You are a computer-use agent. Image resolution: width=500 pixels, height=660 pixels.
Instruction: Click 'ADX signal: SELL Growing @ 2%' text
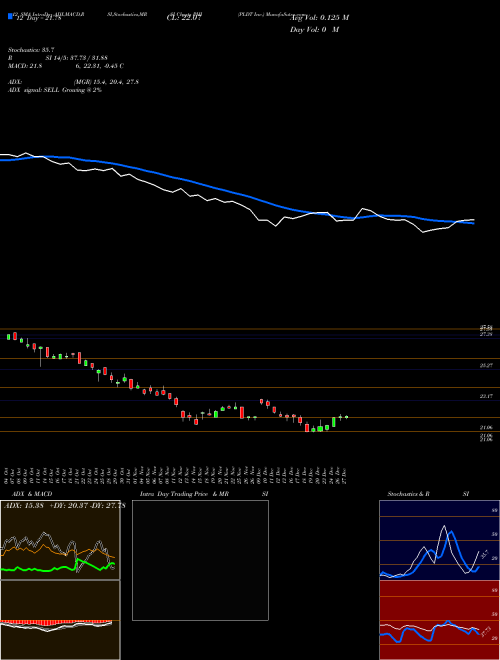pyautogui.click(x=55, y=90)
